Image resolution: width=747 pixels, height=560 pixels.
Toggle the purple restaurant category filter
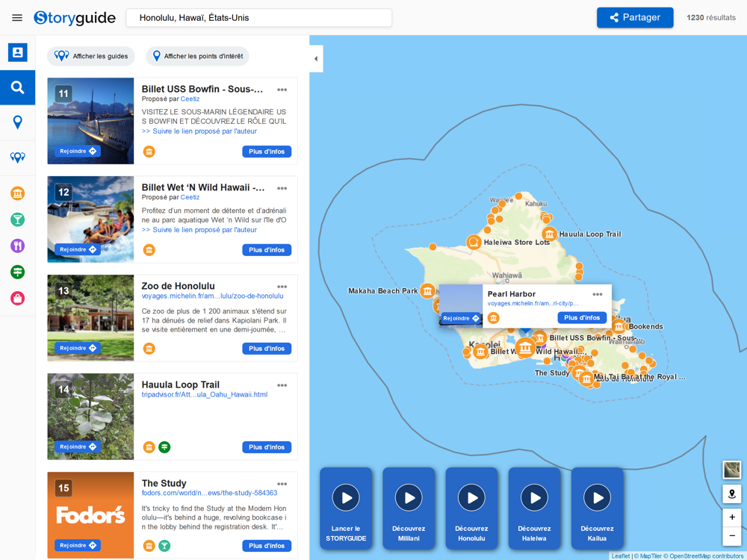click(x=18, y=246)
